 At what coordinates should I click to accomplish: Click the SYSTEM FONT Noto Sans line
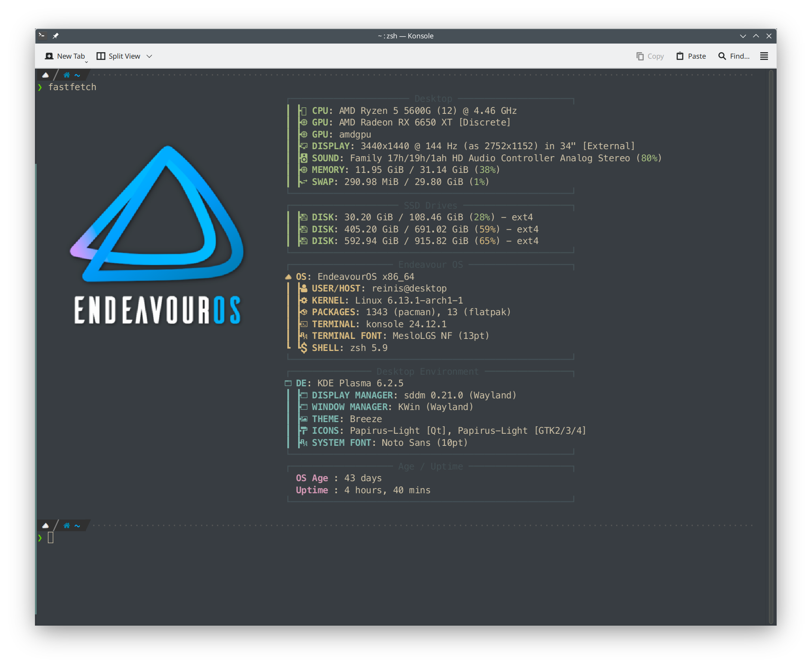(384, 443)
